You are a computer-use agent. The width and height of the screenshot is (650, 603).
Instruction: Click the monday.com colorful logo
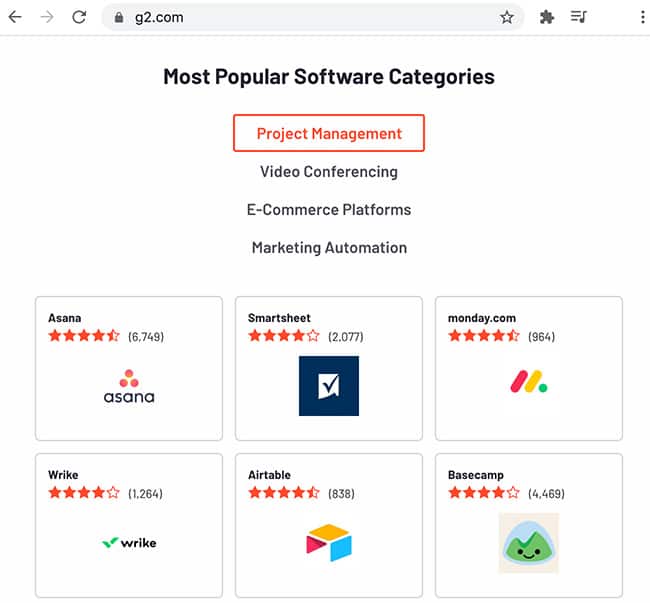pos(529,382)
